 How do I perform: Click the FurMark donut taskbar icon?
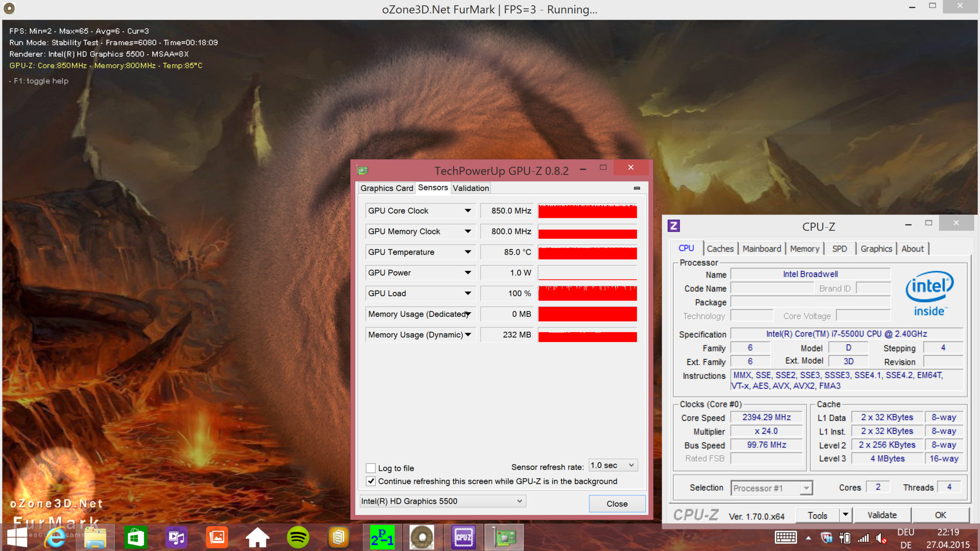tap(422, 537)
